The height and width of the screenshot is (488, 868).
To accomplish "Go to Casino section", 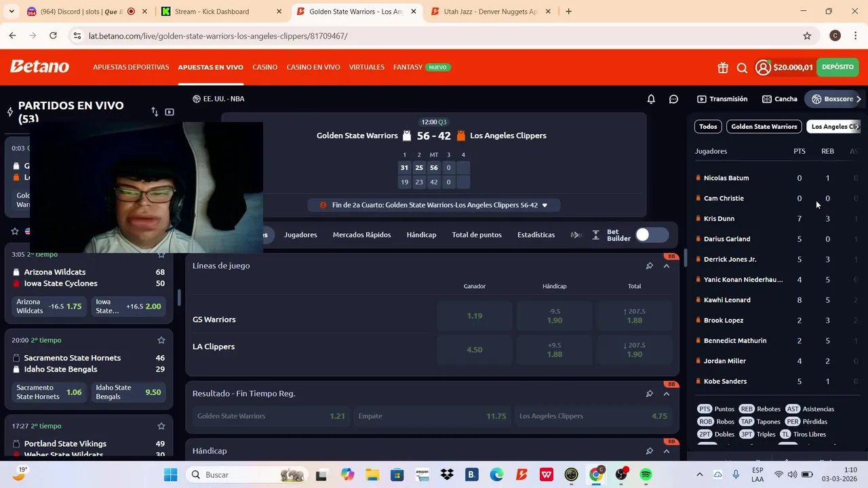I will click(265, 67).
